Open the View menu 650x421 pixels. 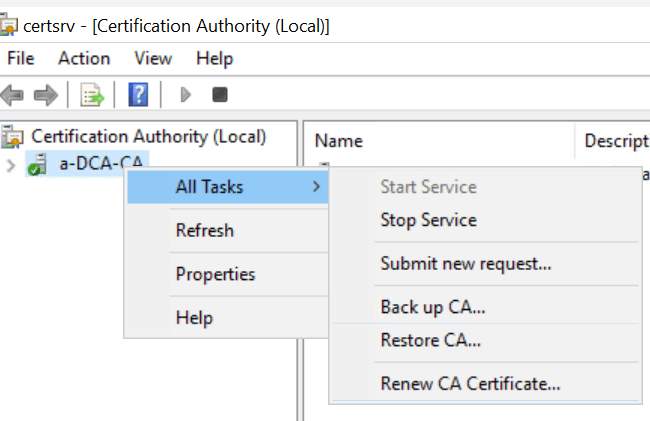coord(153,58)
